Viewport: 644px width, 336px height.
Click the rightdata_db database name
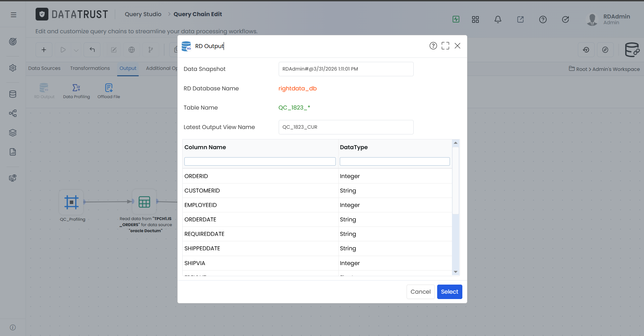[x=297, y=88]
